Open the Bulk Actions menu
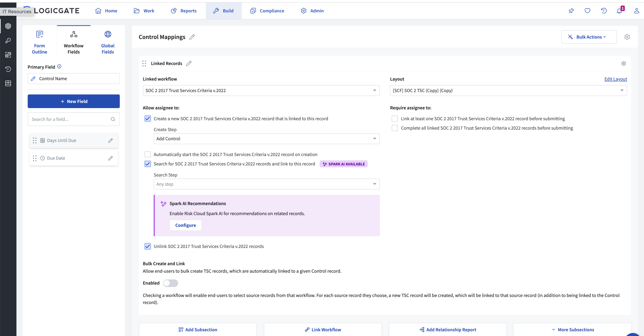 coord(589,37)
